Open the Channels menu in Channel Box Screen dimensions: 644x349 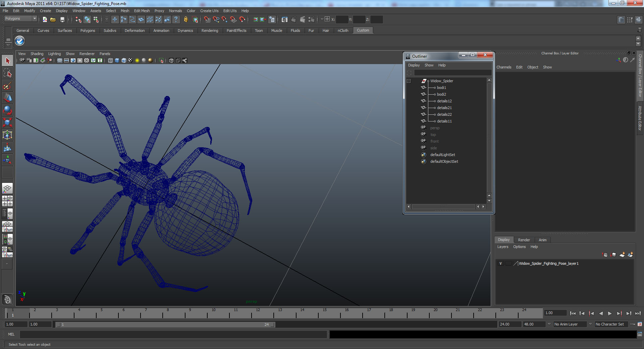(504, 67)
